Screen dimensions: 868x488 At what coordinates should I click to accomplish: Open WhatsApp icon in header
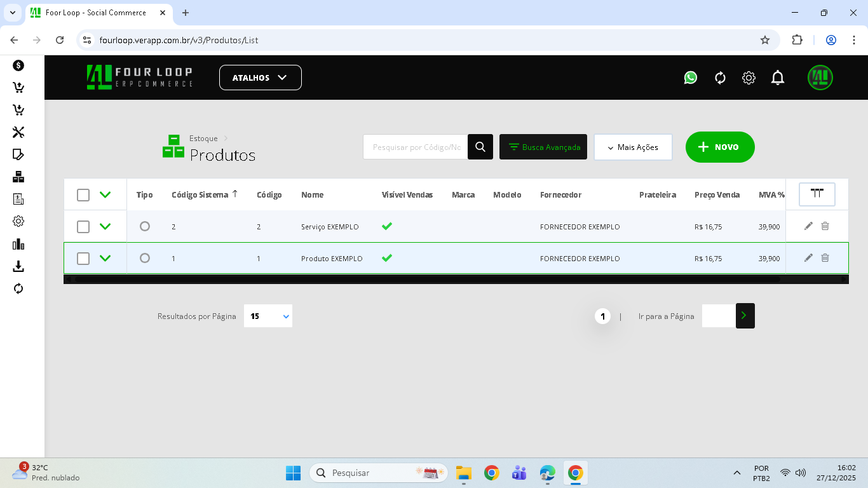pos(691,78)
